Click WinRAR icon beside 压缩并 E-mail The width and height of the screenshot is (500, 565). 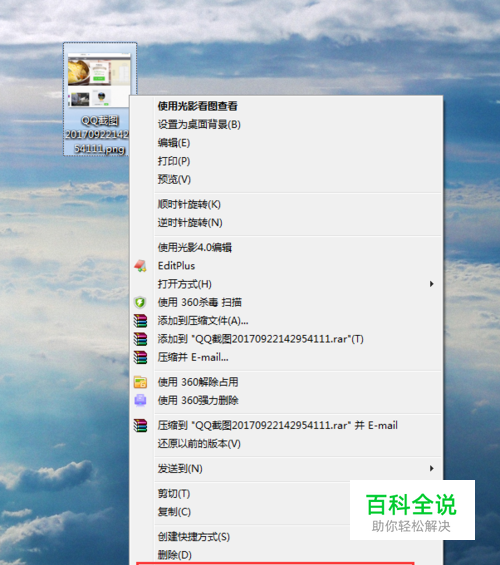pos(140,357)
